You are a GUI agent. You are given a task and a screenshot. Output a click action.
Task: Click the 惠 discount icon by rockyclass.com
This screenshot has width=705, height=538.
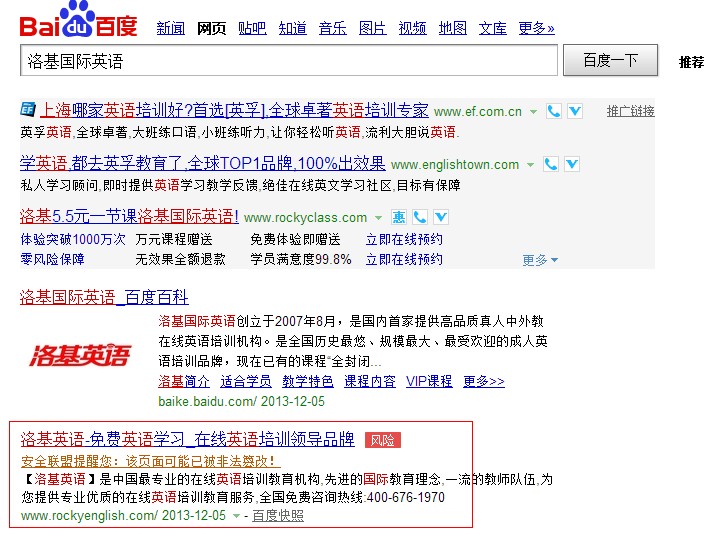pos(399,218)
